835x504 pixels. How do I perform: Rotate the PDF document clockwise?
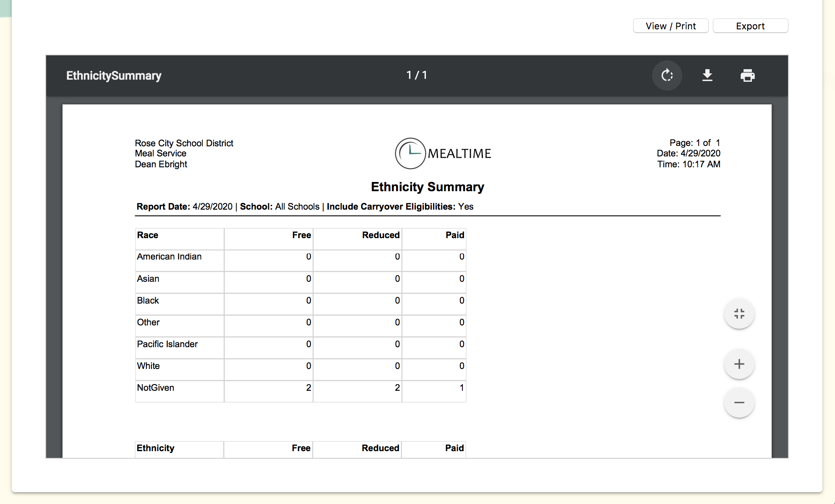667,75
